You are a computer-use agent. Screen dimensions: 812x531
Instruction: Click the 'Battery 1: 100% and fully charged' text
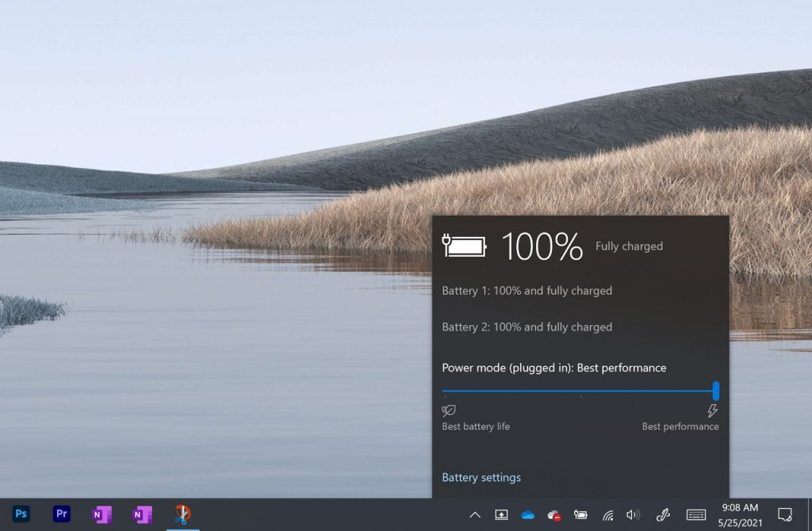pyautogui.click(x=527, y=291)
